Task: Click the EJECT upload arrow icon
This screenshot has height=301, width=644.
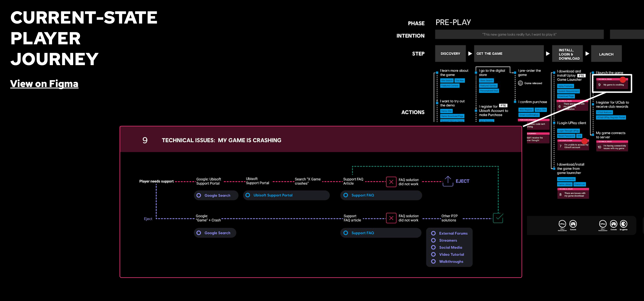Action: (x=448, y=181)
